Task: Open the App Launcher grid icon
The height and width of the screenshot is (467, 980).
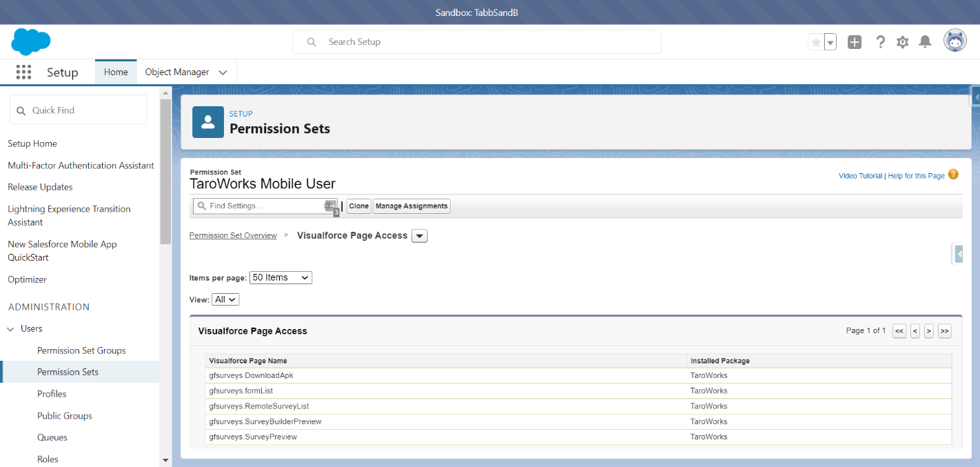Action: (x=23, y=72)
